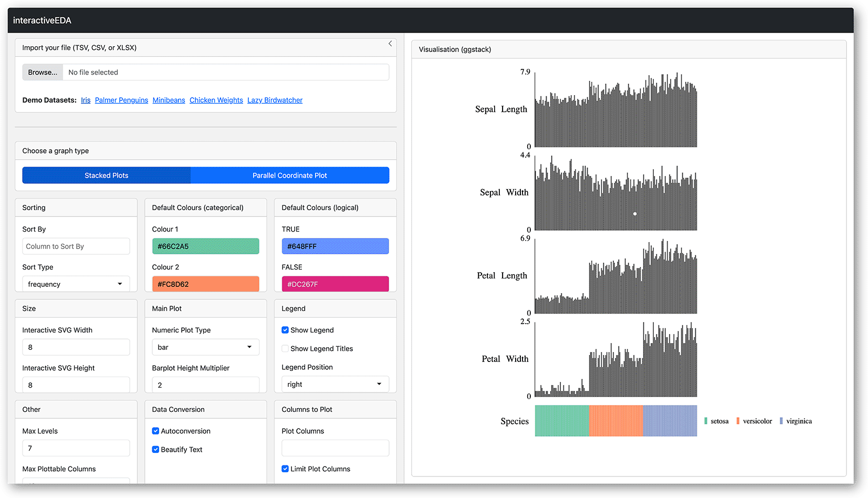Viewport: 868px width, 498px height.
Task: Collapse the import file panel chevron
Action: [390, 44]
